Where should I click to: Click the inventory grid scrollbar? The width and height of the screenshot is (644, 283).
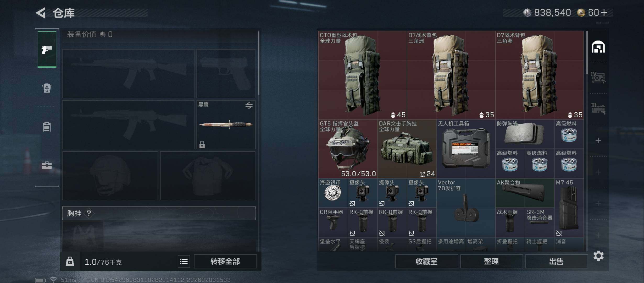[587, 52]
